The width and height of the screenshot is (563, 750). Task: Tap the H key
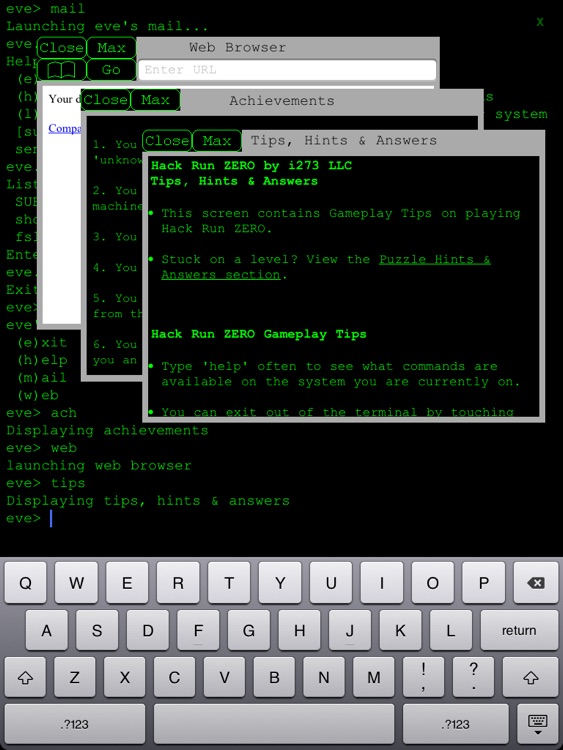pos(299,630)
